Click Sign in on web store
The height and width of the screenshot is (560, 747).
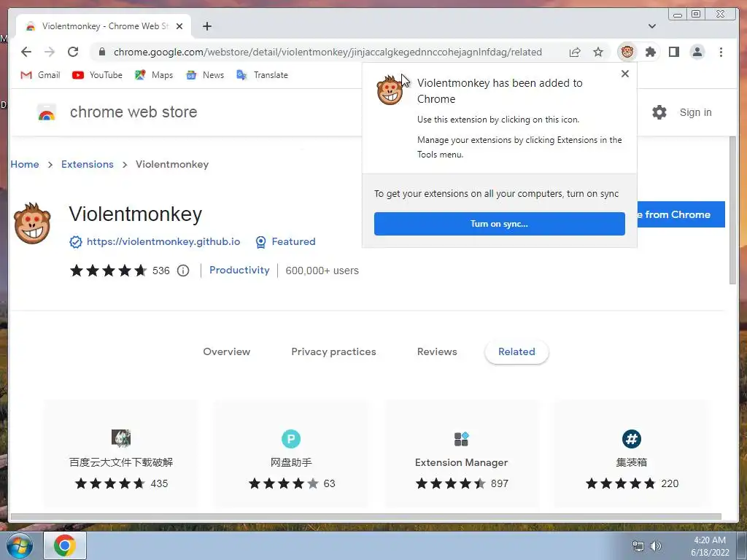coord(695,112)
